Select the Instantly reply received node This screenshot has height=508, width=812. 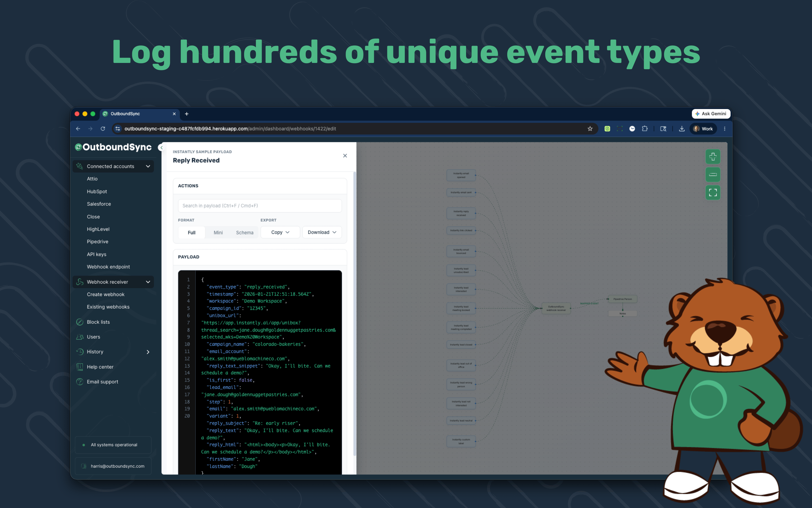coord(461,213)
